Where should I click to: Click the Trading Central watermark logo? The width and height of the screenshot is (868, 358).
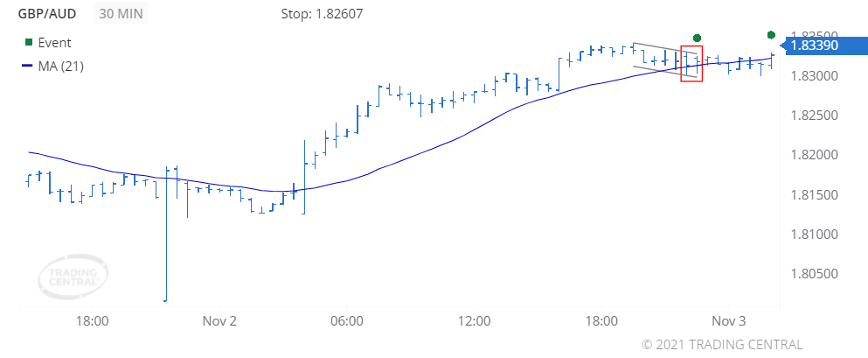[73, 276]
